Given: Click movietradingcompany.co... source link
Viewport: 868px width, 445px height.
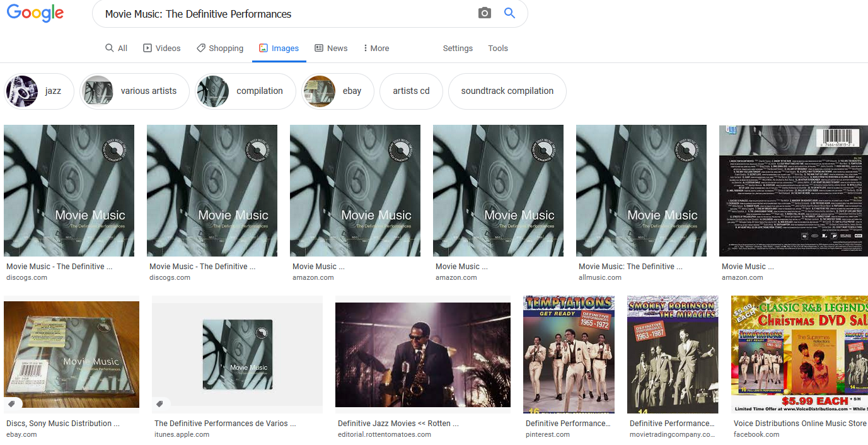Looking at the screenshot, I should point(673,434).
